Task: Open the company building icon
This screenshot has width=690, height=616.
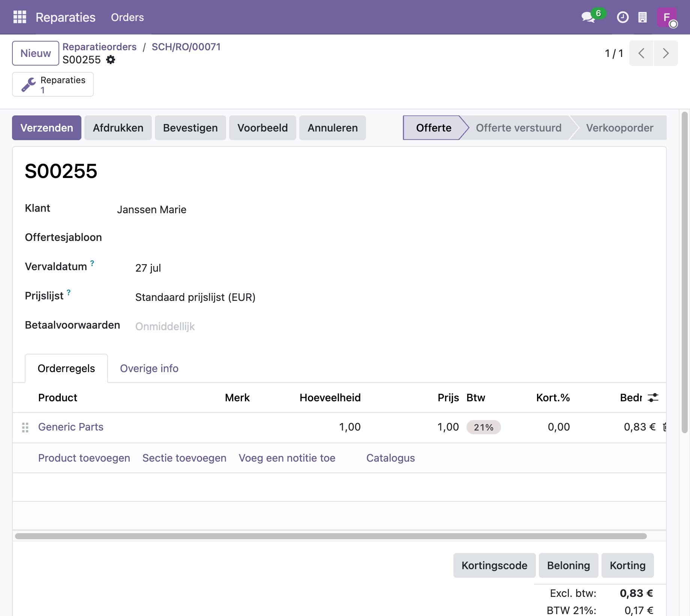Action: 643,17
